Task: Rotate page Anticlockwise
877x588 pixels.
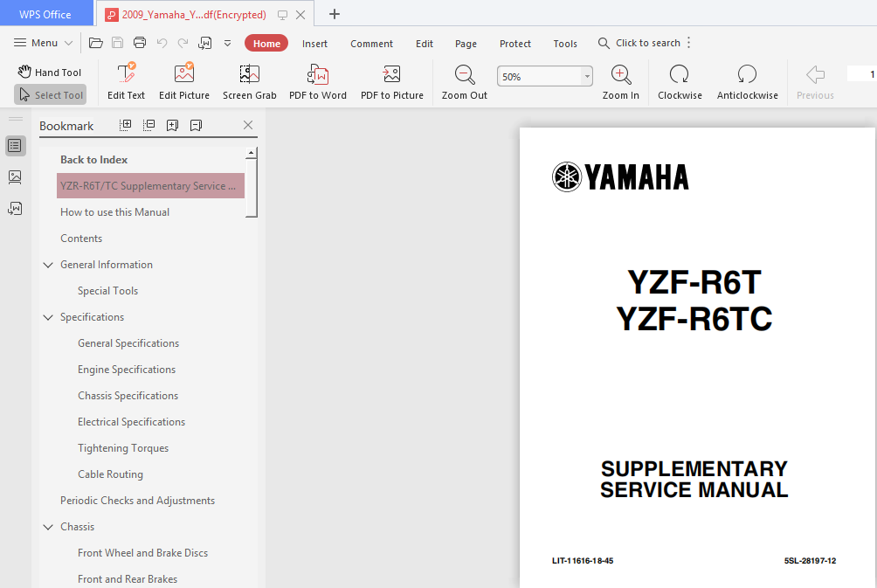Action: click(x=747, y=81)
